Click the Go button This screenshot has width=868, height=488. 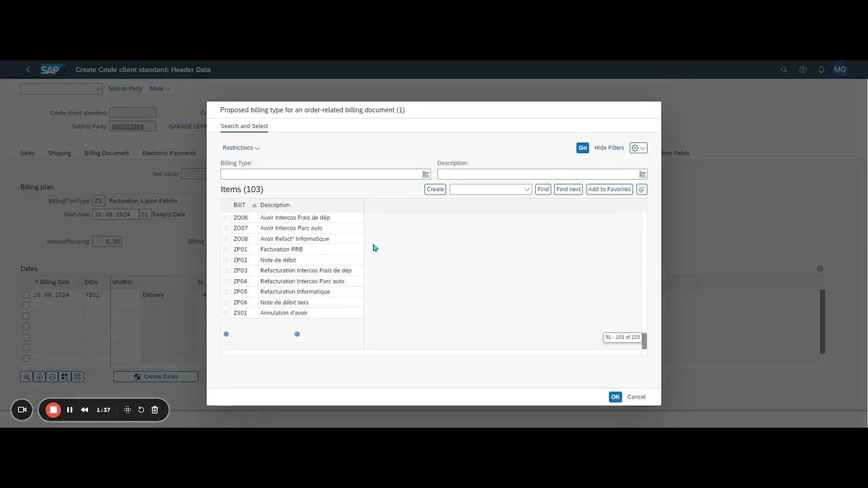(583, 148)
